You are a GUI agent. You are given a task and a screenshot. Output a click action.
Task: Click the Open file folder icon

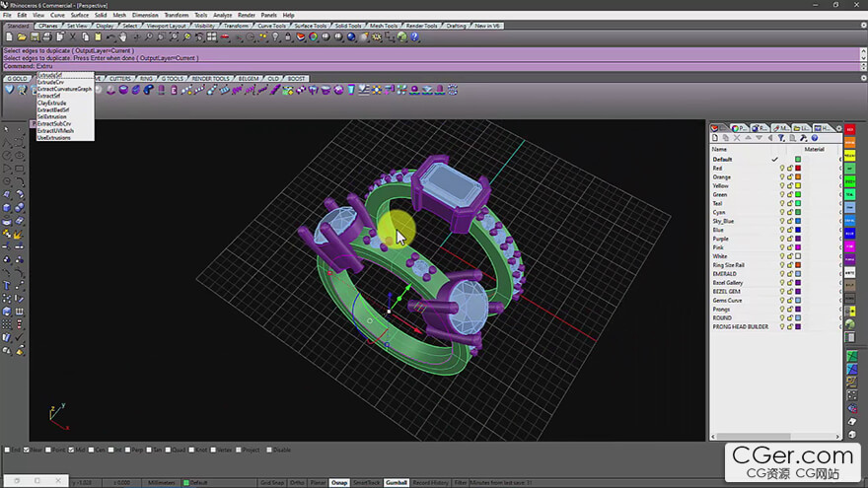22,37
